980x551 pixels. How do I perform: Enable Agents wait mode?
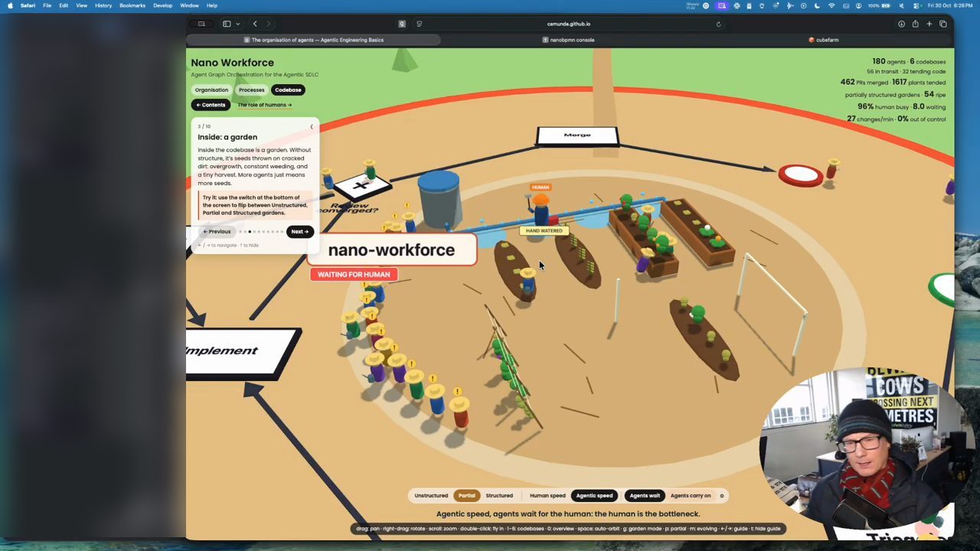click(x=645, y=496)
